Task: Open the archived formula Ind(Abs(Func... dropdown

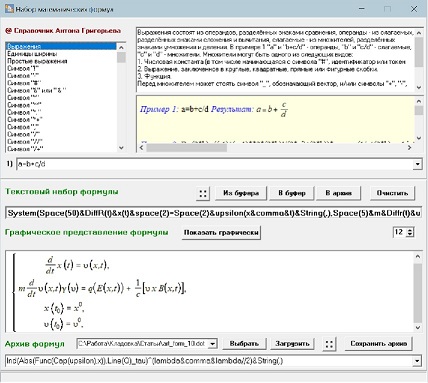Action: [x=417, y=361]
